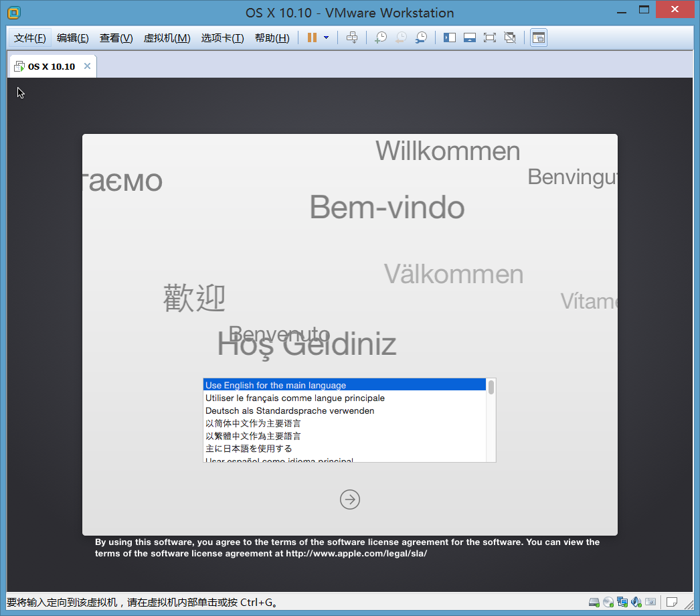The width and height of the screenshot is (700, 616).
Task: Click the camera device status icon
Action: pyautogui.click(x=650, y=602)
